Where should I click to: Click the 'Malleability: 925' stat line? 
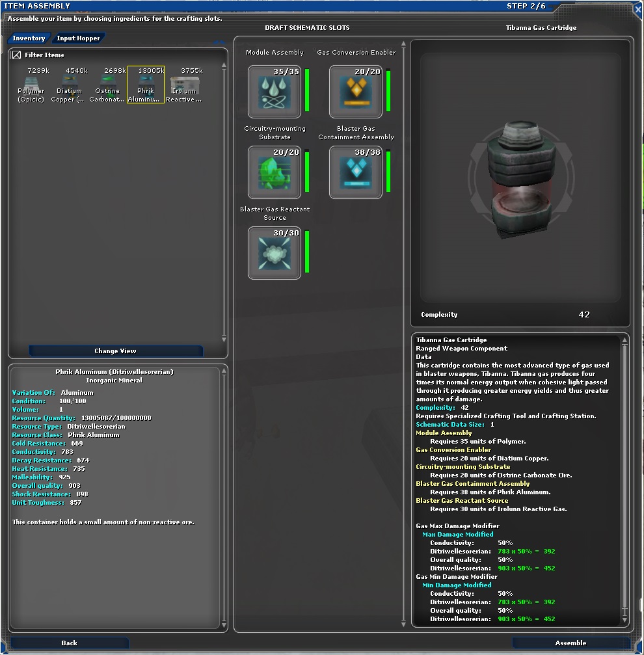41,477
